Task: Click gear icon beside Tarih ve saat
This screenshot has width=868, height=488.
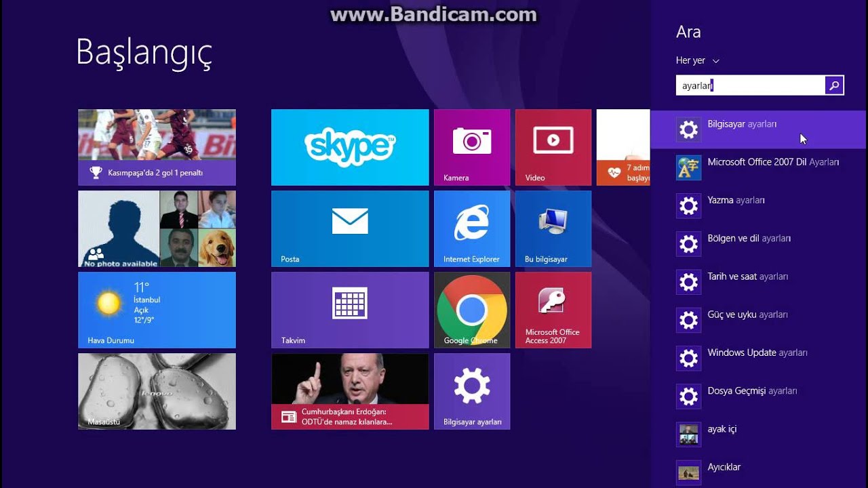Action: tap(688, 282)
